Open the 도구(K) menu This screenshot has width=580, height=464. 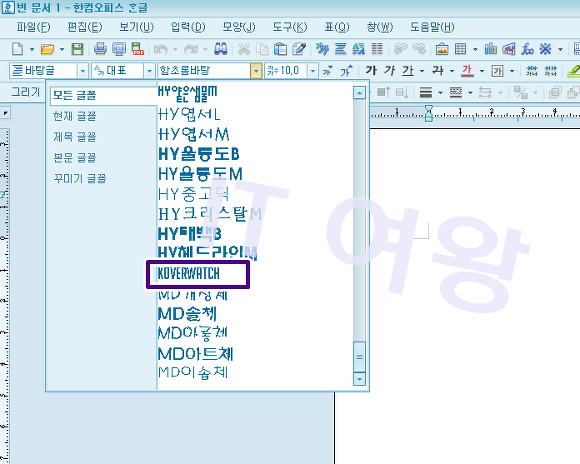click(x=290, y=27)
